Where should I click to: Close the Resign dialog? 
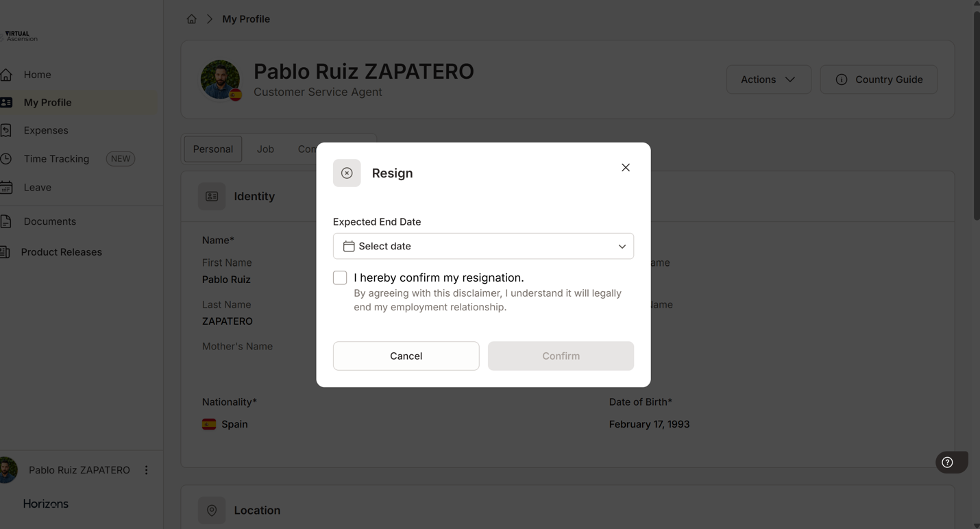626,168
